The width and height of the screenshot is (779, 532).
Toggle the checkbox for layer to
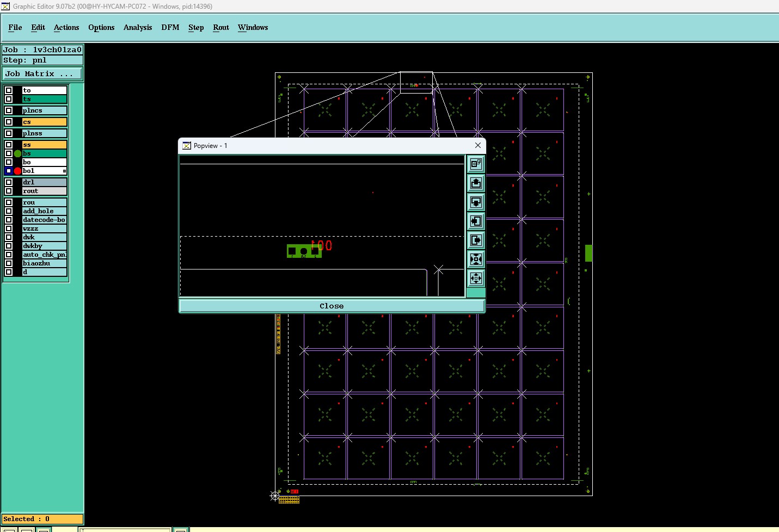click(x=9, y=90)
